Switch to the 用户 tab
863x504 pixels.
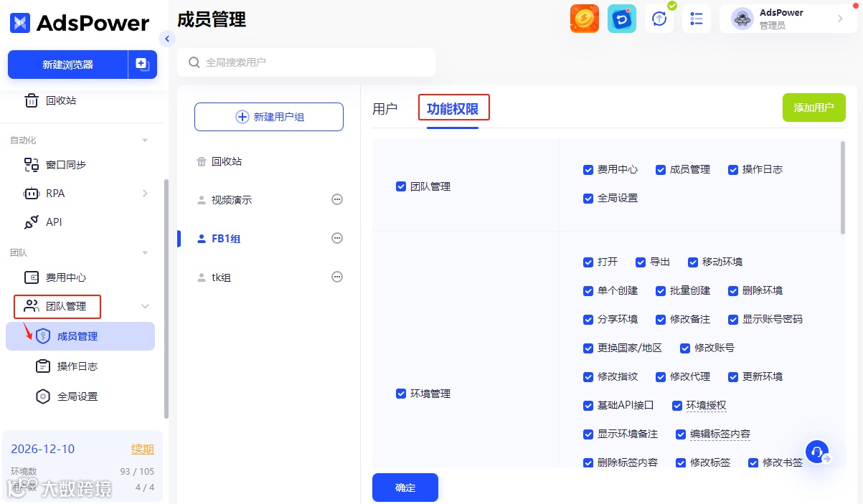pos(385,109)
